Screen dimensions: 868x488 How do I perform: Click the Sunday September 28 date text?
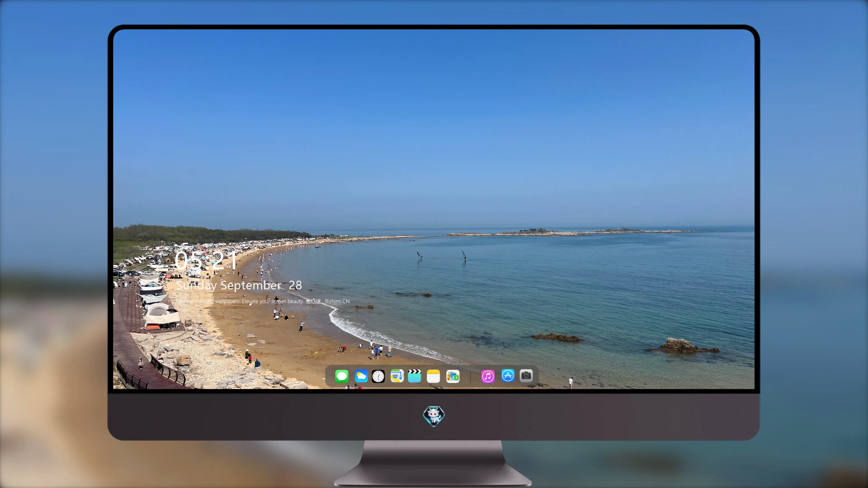239,286
